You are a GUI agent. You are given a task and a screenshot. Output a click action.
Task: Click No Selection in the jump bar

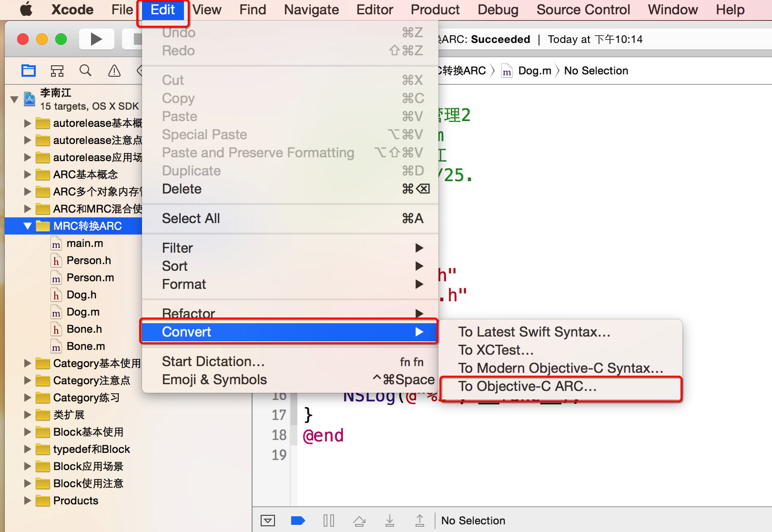(596, 71)
